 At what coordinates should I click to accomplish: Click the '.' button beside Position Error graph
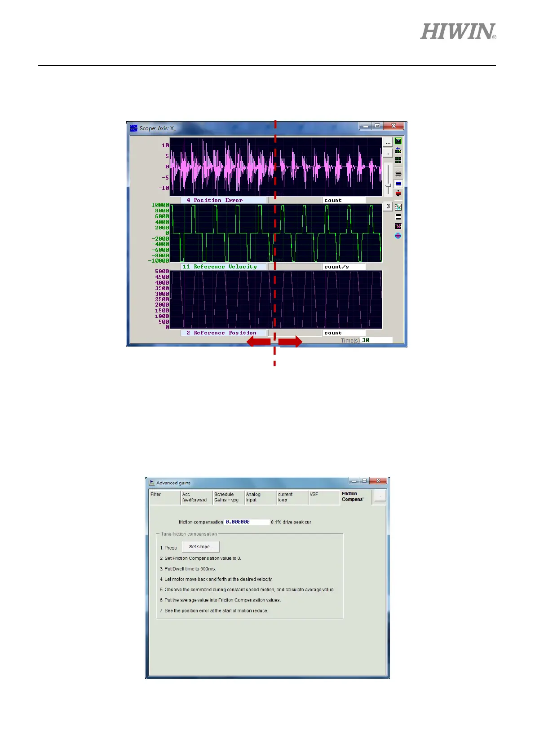[x=388, y=153]
